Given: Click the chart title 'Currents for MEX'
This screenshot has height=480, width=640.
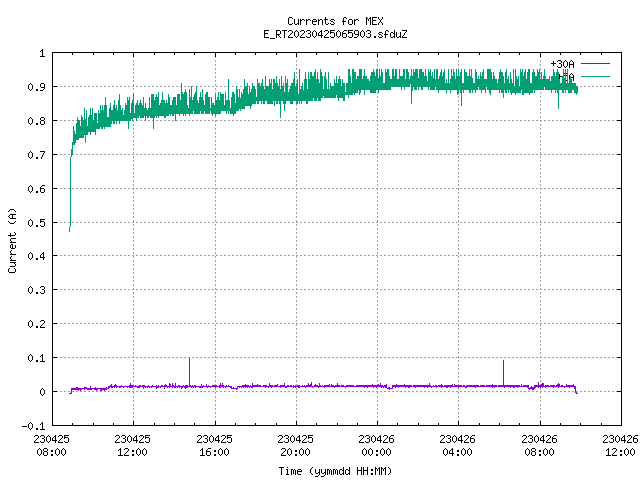Looking at the screenshot, I should [x=335, y=21].
